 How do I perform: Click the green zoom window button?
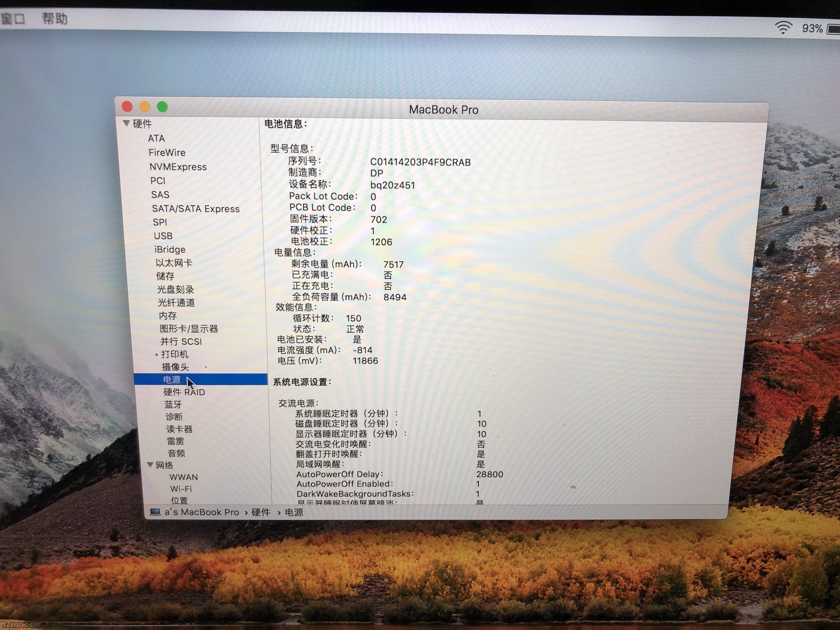(x=162, y=107)
